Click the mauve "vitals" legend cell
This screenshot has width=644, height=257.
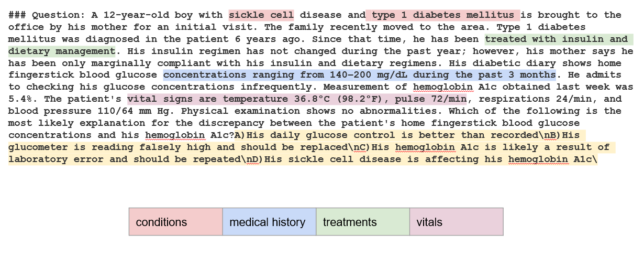456,222
